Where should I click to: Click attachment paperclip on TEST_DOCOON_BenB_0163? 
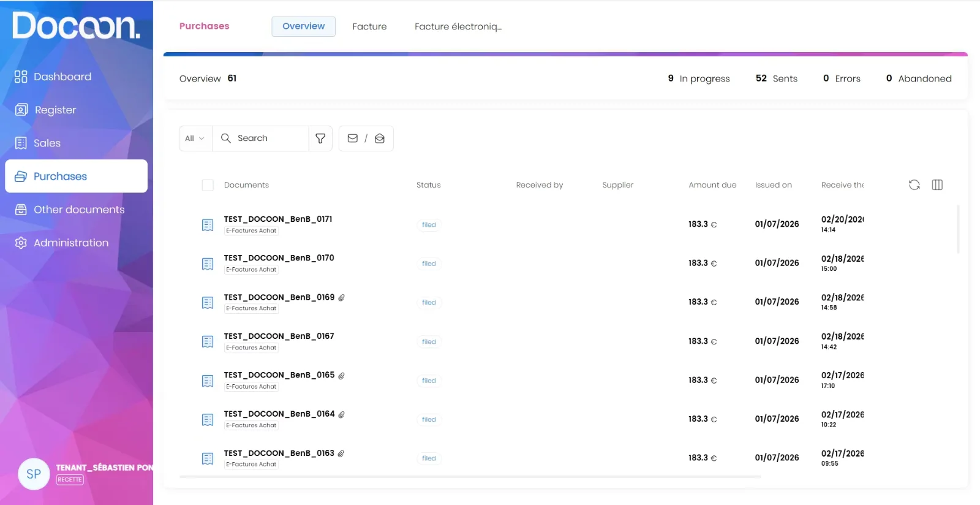341,454
